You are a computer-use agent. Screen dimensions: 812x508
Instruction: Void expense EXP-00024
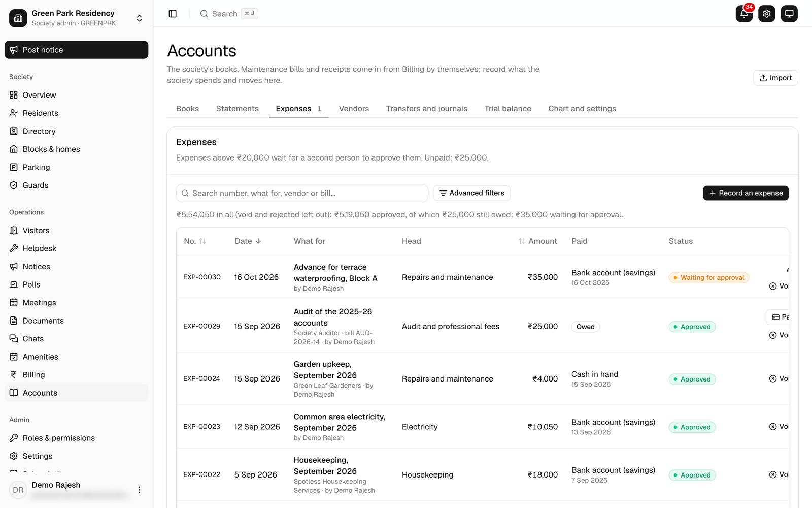click(779, 379)
